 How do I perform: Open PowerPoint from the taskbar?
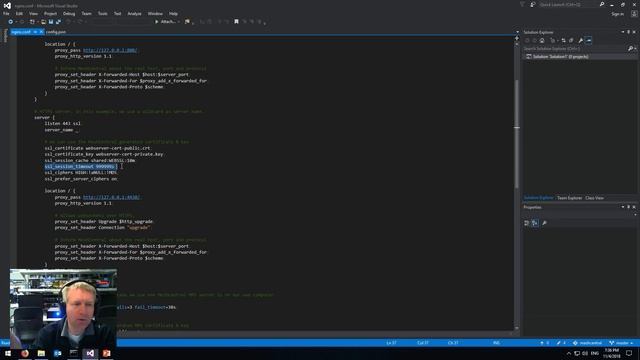click(107, 353)
